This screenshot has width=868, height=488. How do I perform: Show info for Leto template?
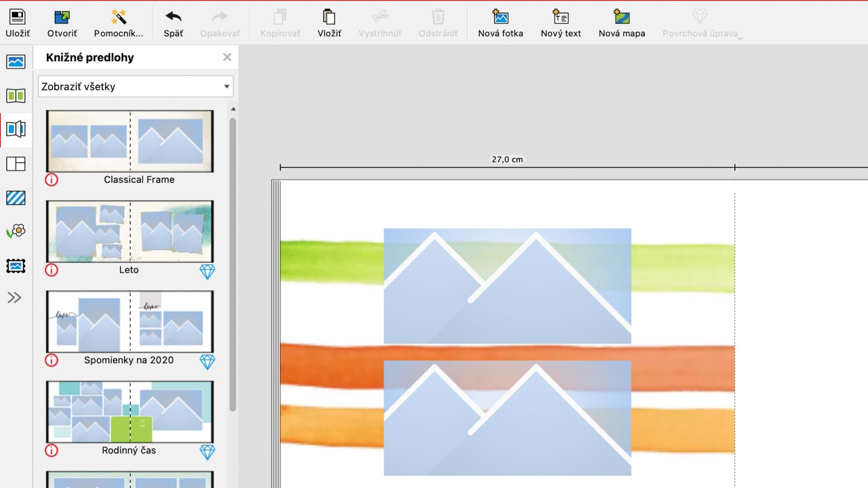(x=51, y=270)
